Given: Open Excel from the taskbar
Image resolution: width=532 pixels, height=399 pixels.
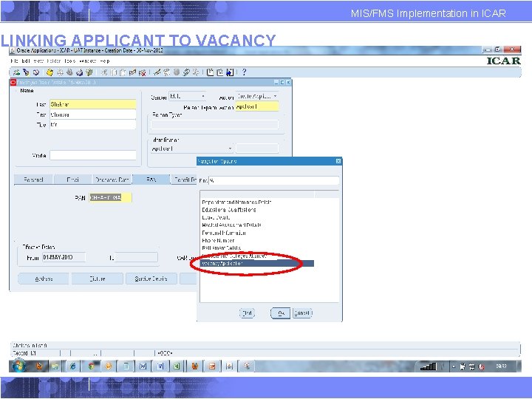Looking at the screenshot, I should (x=177, y=366).
